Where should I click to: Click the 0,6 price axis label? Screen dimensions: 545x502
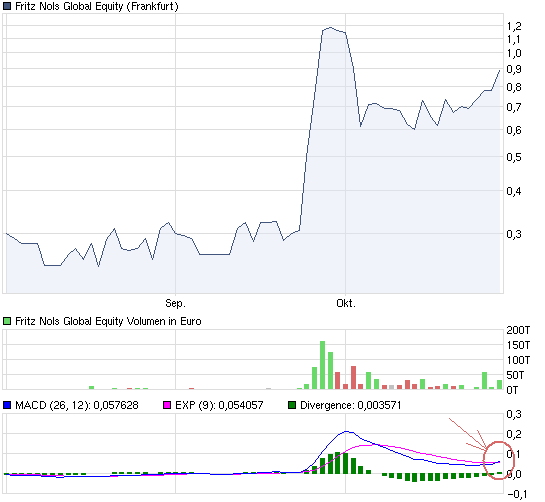click(514, 130)
